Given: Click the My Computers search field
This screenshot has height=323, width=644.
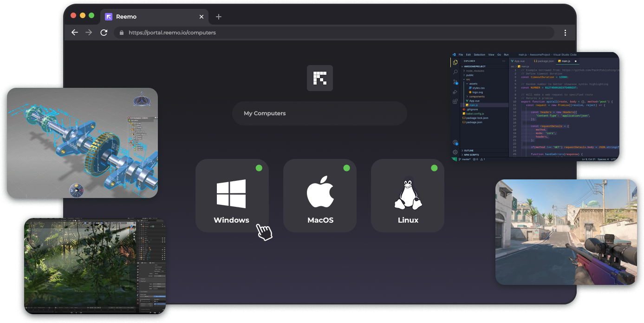Looking at the screenshot, I should click(x=319, y=113).
